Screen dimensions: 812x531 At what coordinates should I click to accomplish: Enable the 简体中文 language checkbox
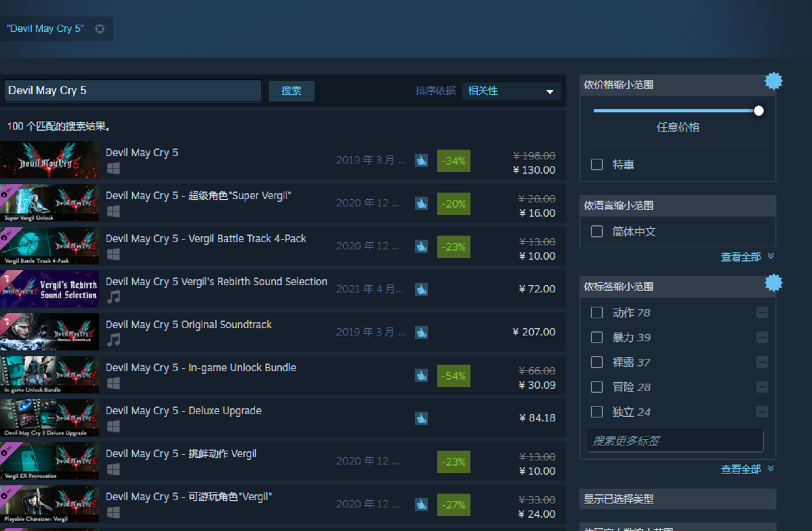597,232
